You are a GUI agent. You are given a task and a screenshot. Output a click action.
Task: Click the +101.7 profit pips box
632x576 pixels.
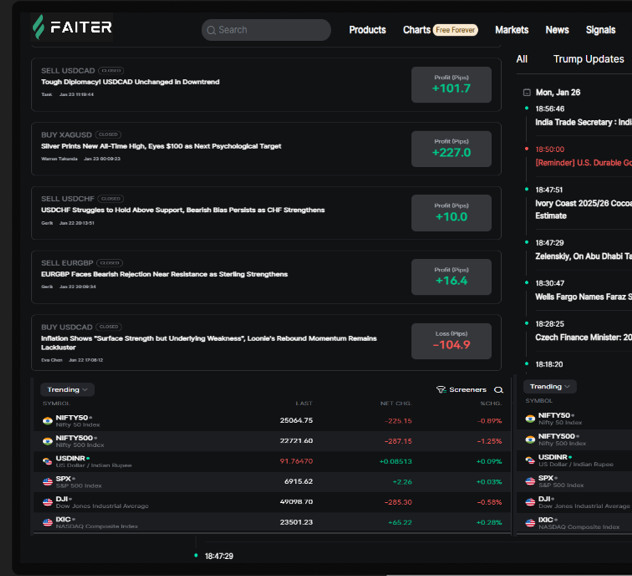[x=451, y=85]
